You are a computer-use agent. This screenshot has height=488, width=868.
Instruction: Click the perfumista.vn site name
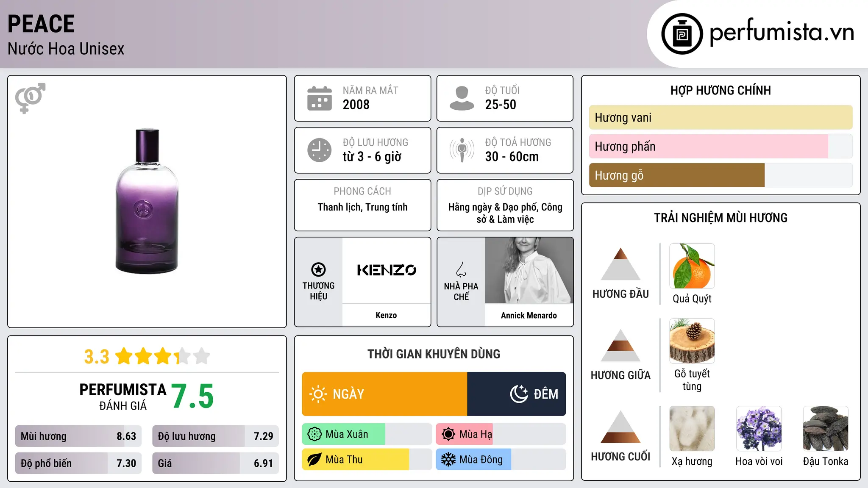[782, 32]
